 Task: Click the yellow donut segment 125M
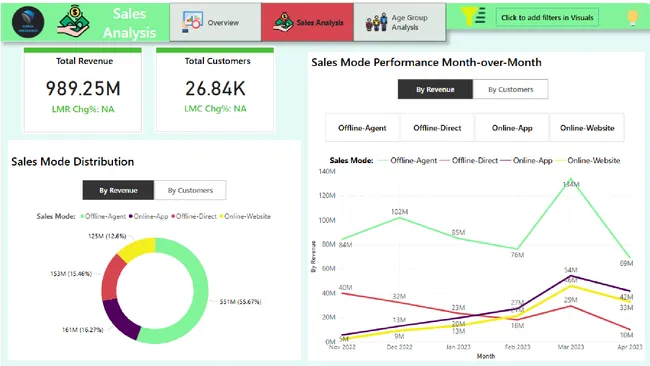coord(138,249)
